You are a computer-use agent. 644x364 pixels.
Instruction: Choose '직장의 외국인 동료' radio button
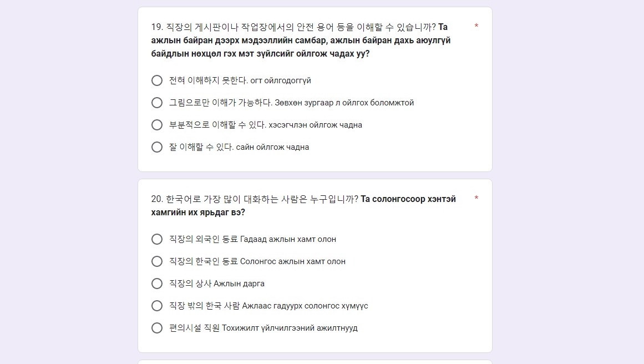(x=157, y=239)
